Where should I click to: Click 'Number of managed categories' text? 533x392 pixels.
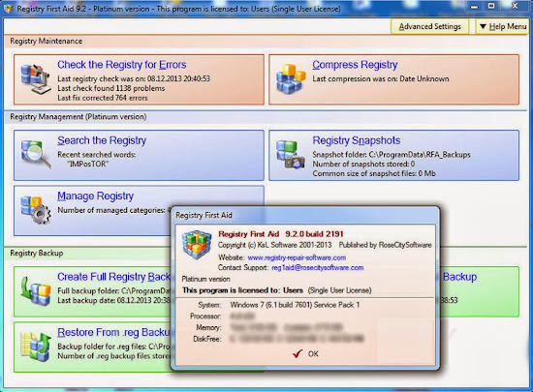coord(113,210)
